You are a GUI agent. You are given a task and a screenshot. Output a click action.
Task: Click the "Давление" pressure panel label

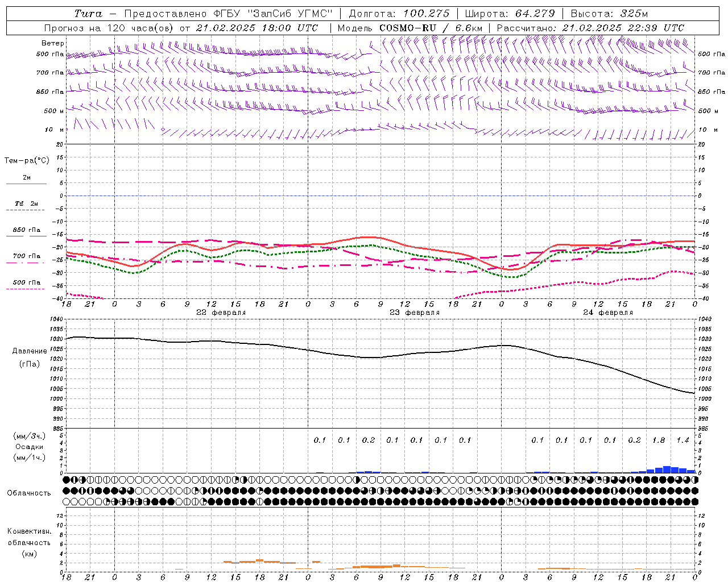tap(30, 351)
